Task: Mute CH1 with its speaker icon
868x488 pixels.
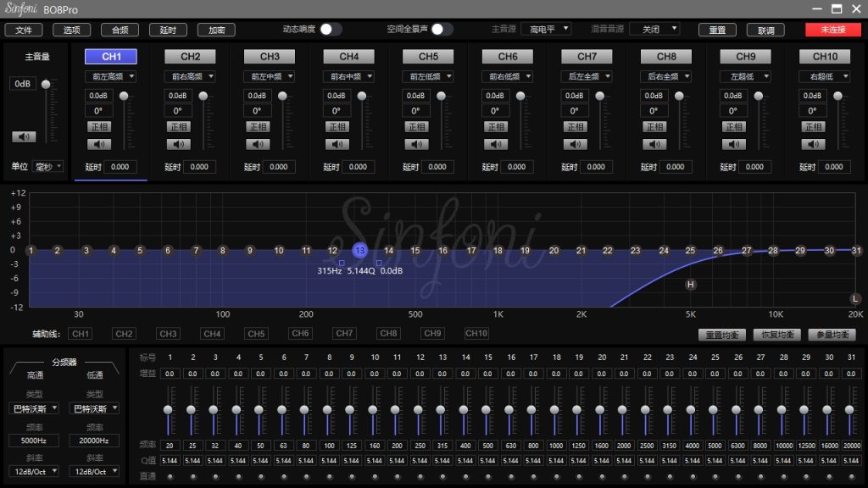Action: (99, 144)
